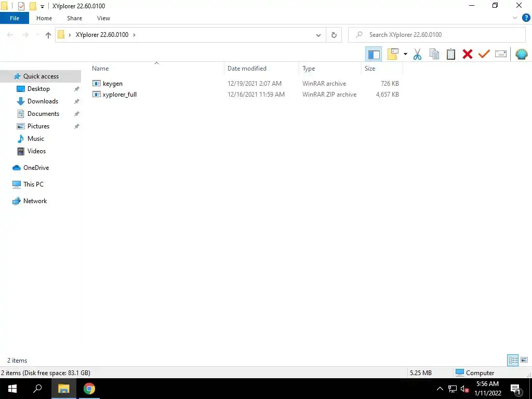Screen dimensions: 532x399
Task: Open Classic Shell settings shell icon
Action: (521, 54)
